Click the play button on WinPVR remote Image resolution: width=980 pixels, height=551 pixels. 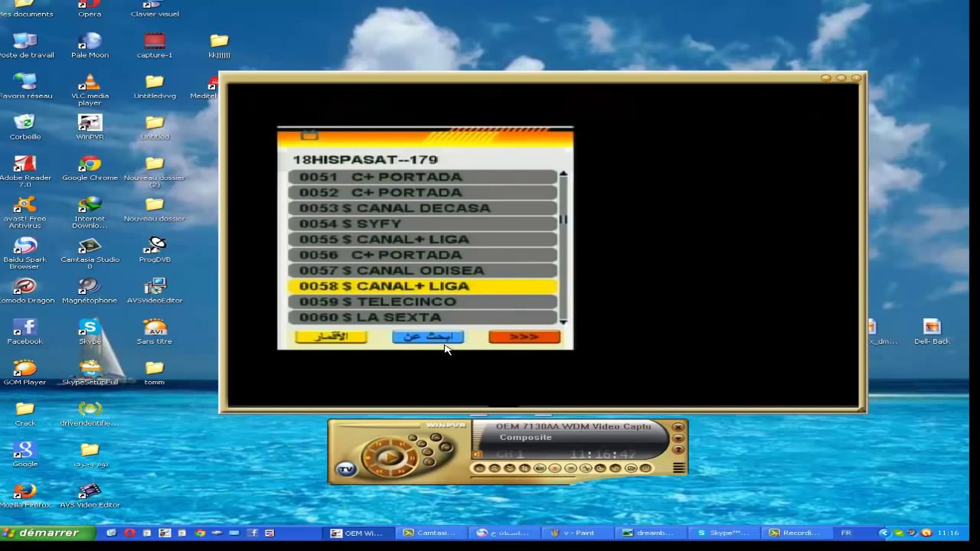390,458
